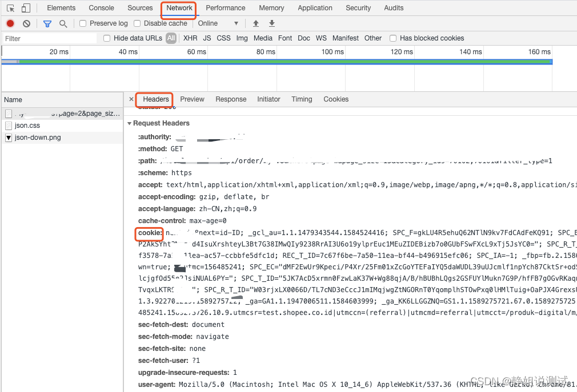This screenshot has height=392, width=577.
Task: Close the request details panel X
Action: pos(131,99)
